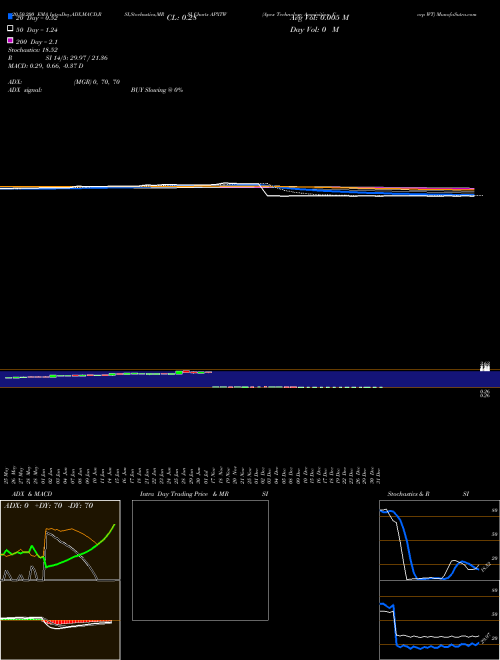
Task: Open the empty Intra Day Trading Price chart box
Action: click(x=200, y=560)
